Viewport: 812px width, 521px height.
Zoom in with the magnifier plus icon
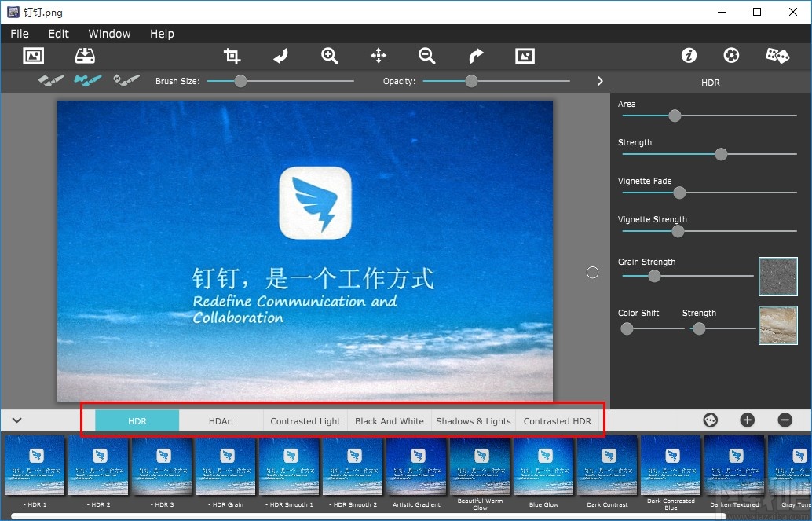tap(330, 56)
